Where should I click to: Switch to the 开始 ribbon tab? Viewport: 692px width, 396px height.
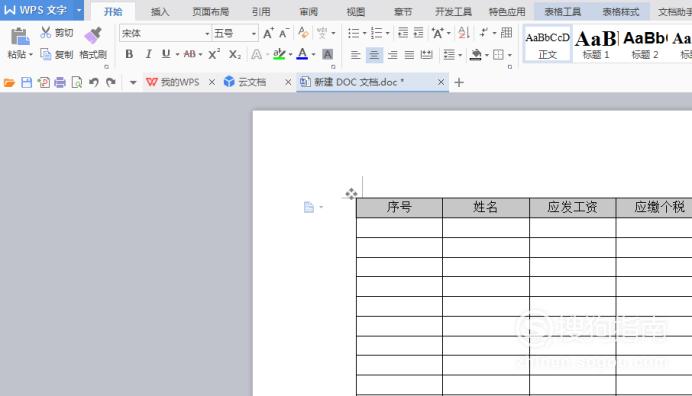[113, 11]
